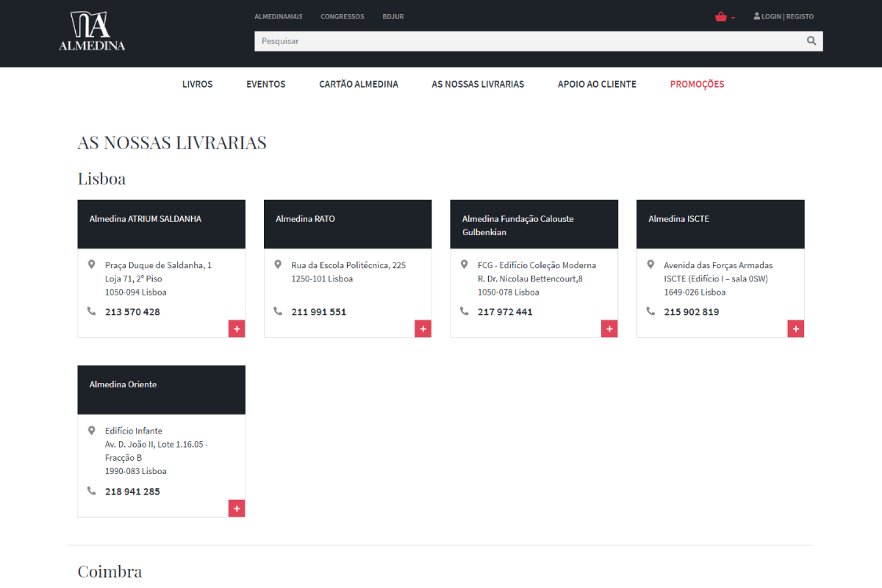Open the Congressos top link
This screenshot has height=588, width=882.
click(x=343, y=16)
